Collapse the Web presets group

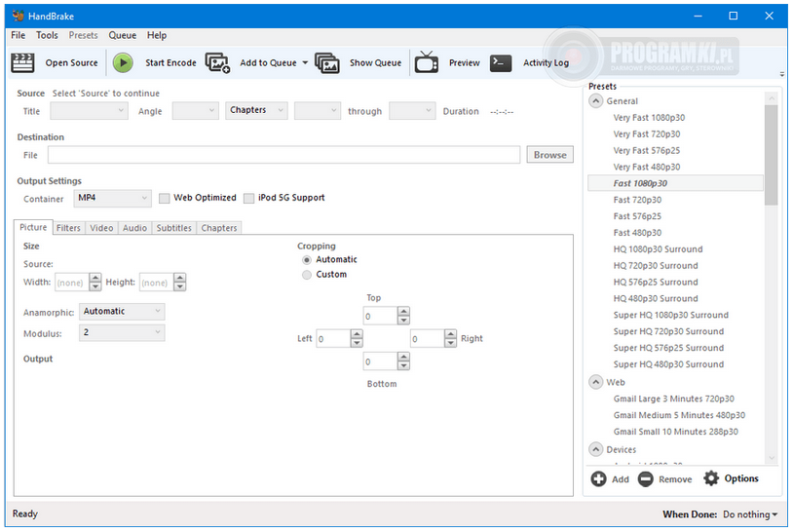click(596, 382)
